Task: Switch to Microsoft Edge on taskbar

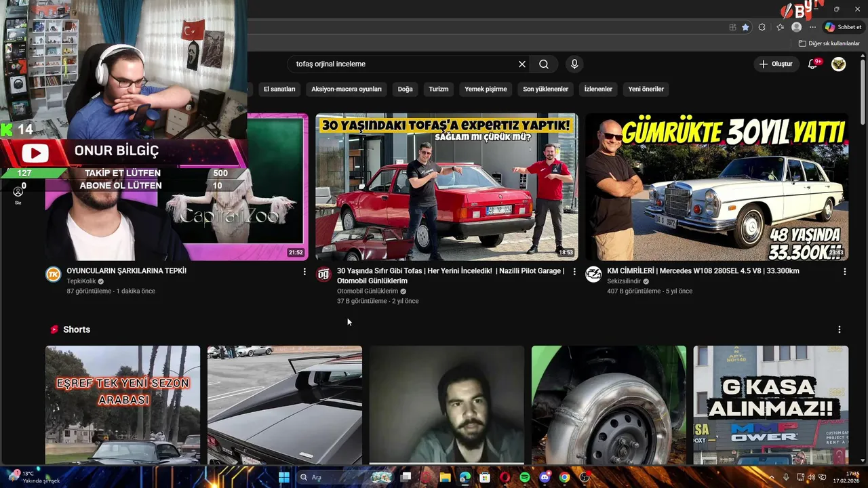Action: pyautogui.click(x=465, y=477)
